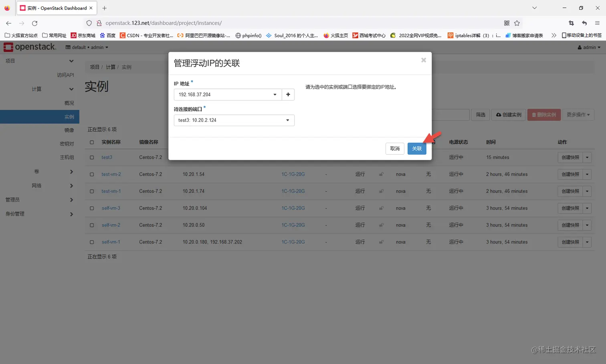Viewport: 606px width, 364px height.
Task: Select 实例 in the sidebar
Action: tap(40, 117)
